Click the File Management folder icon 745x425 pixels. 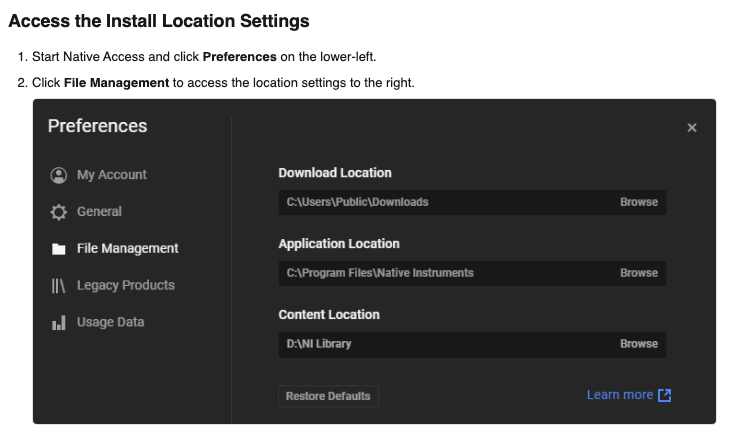pyautogui.click(x=58, y=249)
